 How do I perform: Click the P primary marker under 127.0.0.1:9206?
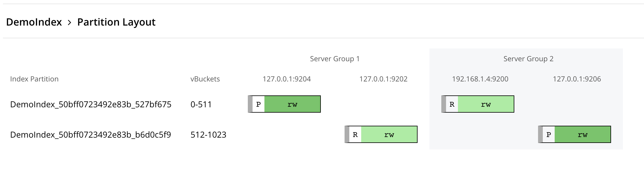pyautogui.click(x=548, y=135)
